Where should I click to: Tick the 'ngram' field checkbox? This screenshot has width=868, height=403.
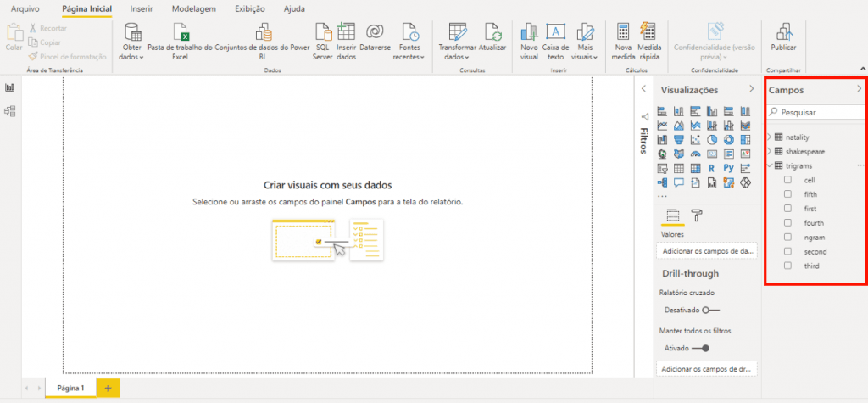pos(787,238)
